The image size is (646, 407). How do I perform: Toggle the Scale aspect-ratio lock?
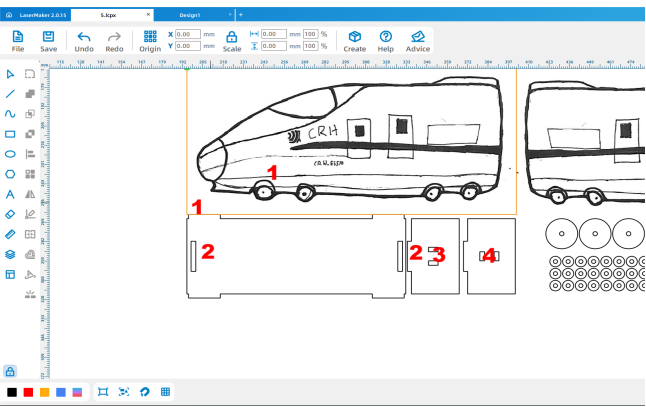(x=232, y=37)
